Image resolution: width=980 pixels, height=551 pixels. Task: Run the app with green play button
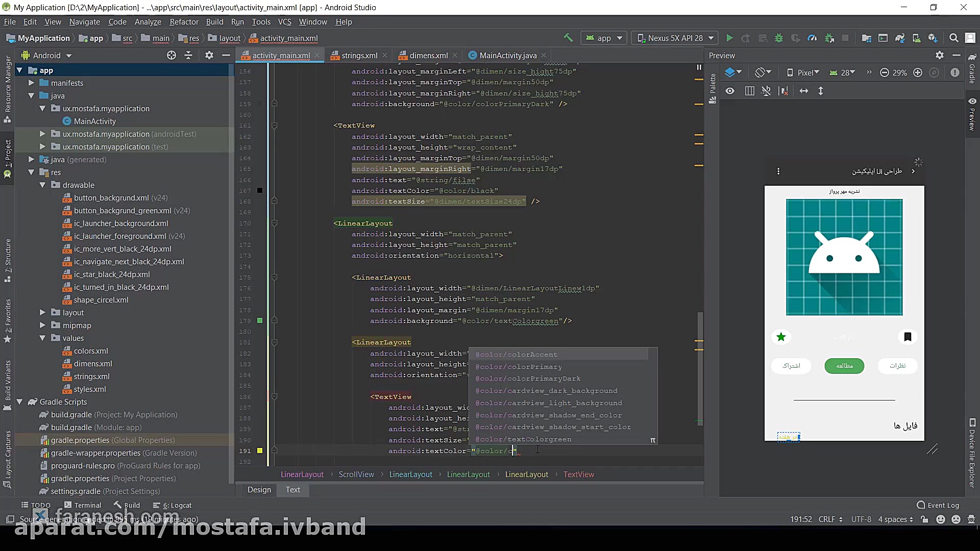[729, 38]
